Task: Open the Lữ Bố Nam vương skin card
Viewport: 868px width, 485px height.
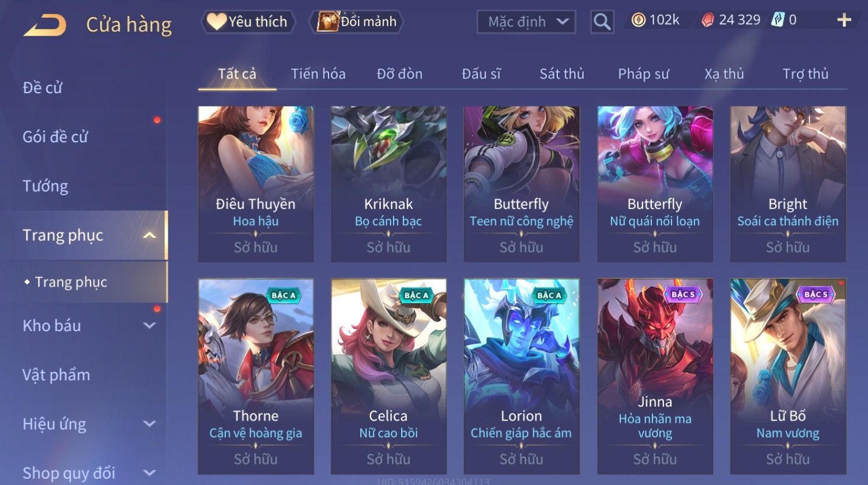Action: point(788,377)
